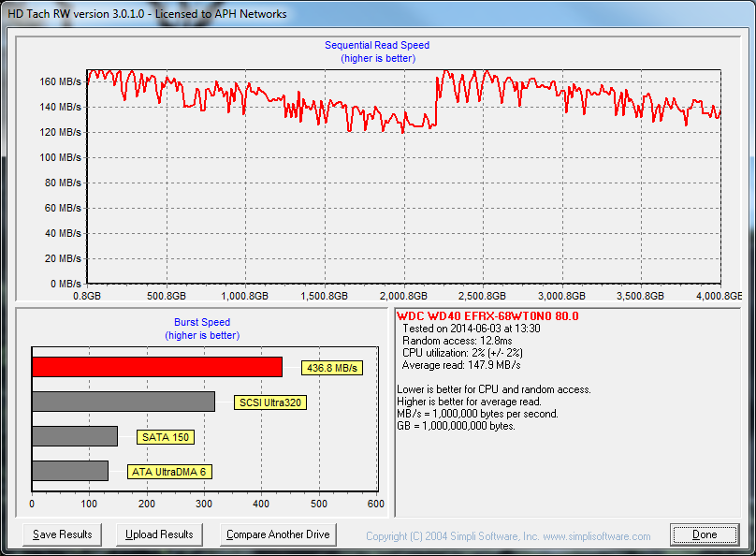Image resolution: width=756 pixels, height=556 pixels.
Task: Click the Sequential Read Speed chart title
Action: [x=377, y=45]
